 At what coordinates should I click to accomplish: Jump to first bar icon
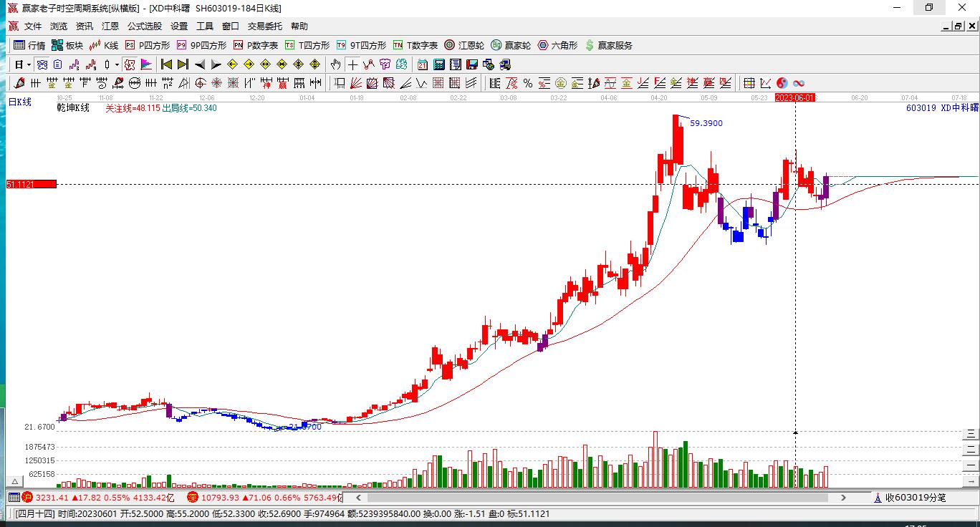[166, 64]
